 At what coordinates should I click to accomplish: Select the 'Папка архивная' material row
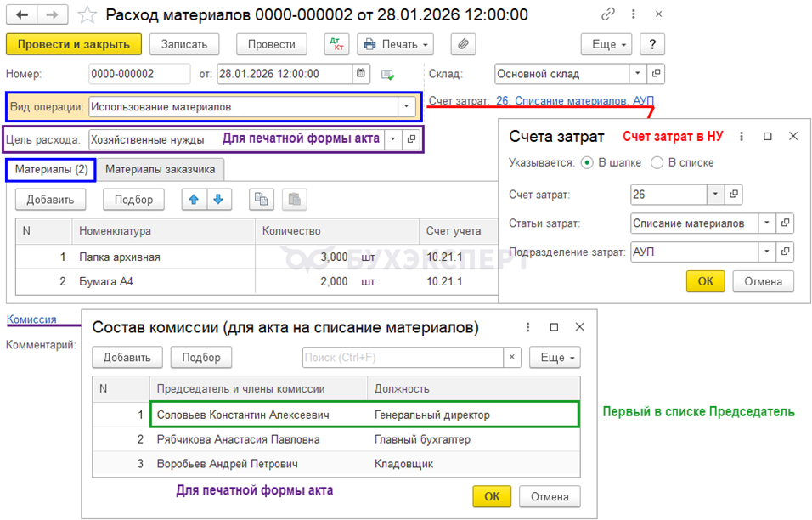pos(257,257)
